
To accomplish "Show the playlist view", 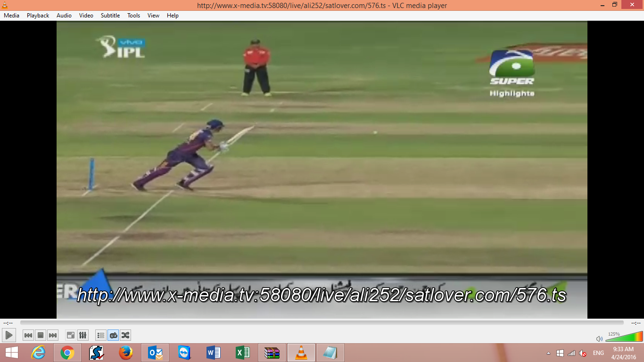I will pyautogui.click(x=100, y=335).
